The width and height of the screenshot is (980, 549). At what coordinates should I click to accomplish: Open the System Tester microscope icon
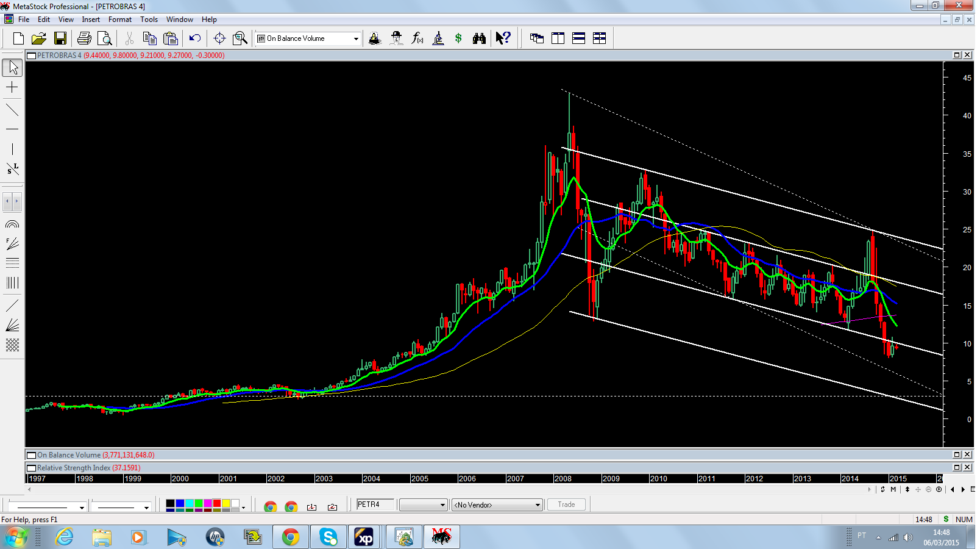point(438,38)
